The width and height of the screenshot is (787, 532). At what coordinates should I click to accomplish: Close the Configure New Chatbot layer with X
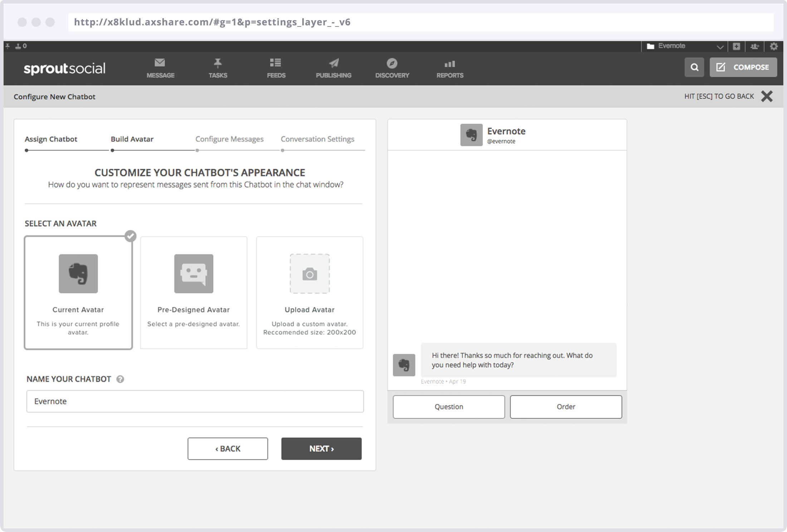point(767,96)
